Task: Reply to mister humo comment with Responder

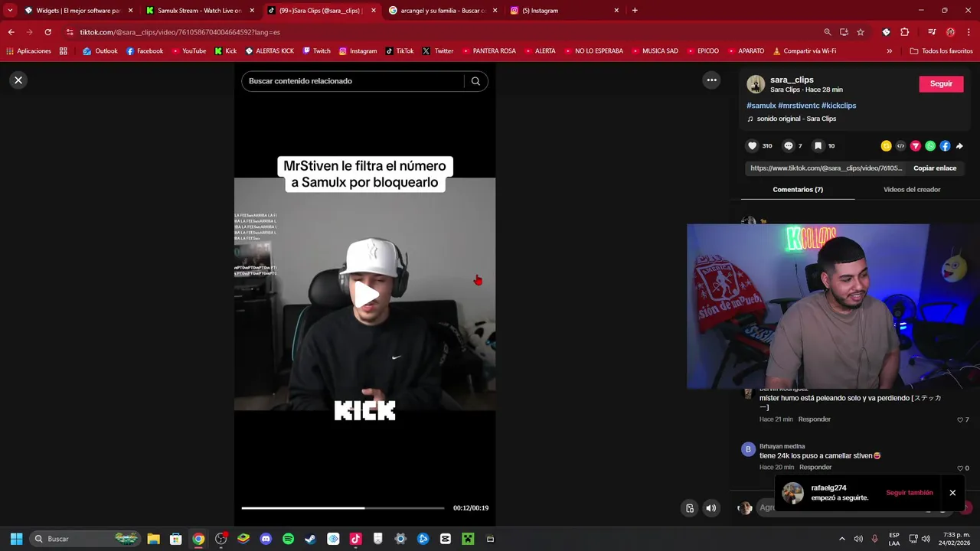Action: click(814, 419)
